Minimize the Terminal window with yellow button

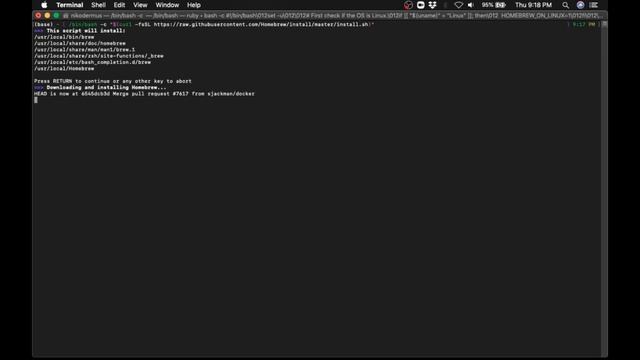click(x=47, y=16)
